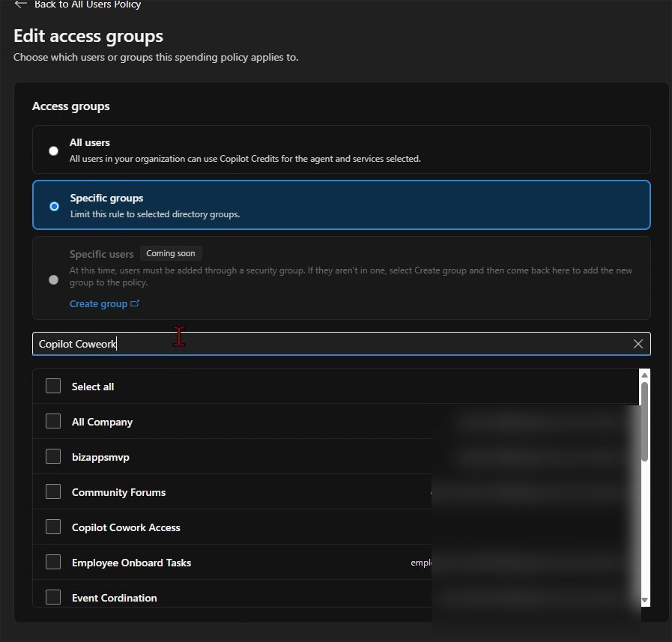The height and width of the screenshot is (642, 672).
Task: Click the Community Forums group name
Action: click(118, 492)
